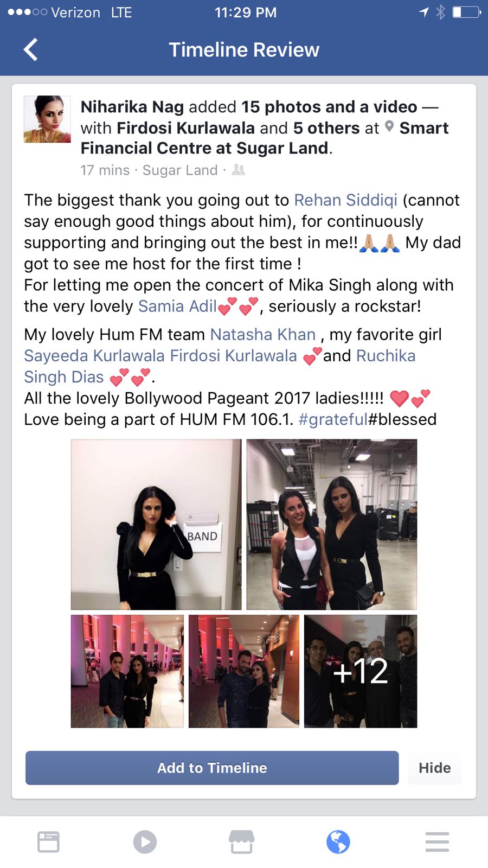Click the Add to Timeline button
Viewport: 488px width, 868px height.
click(x=212, y=768)
